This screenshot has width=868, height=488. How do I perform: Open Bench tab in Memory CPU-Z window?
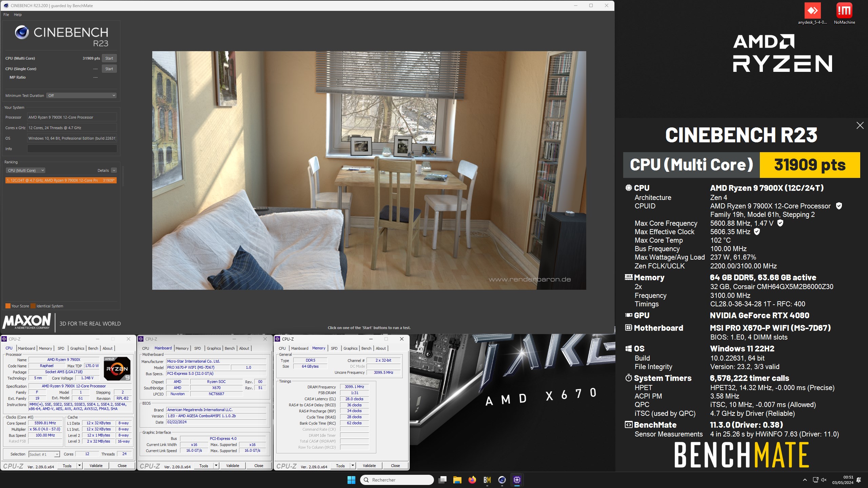click(367, 348)
